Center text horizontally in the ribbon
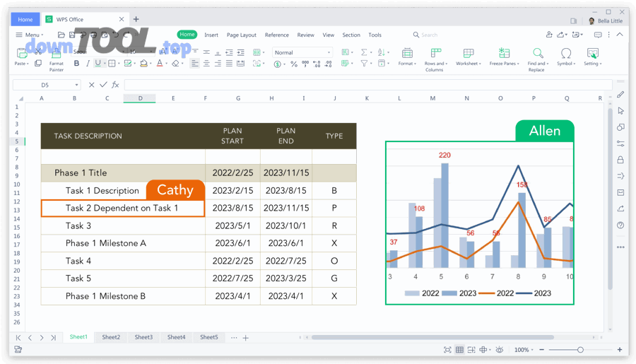Viewport: 636px width, 364px height. point(206,64)
